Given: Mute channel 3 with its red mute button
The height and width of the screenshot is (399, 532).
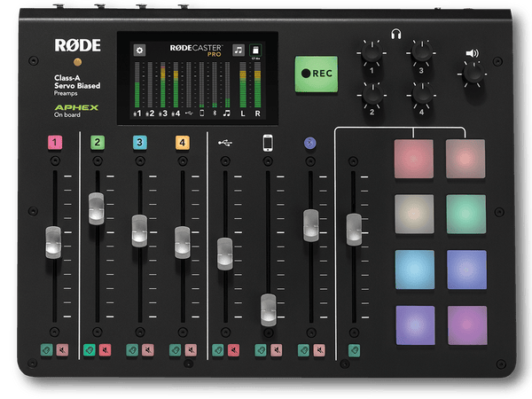Looking at the screenshot, I should pyautogui.click(x=148, y=350).
